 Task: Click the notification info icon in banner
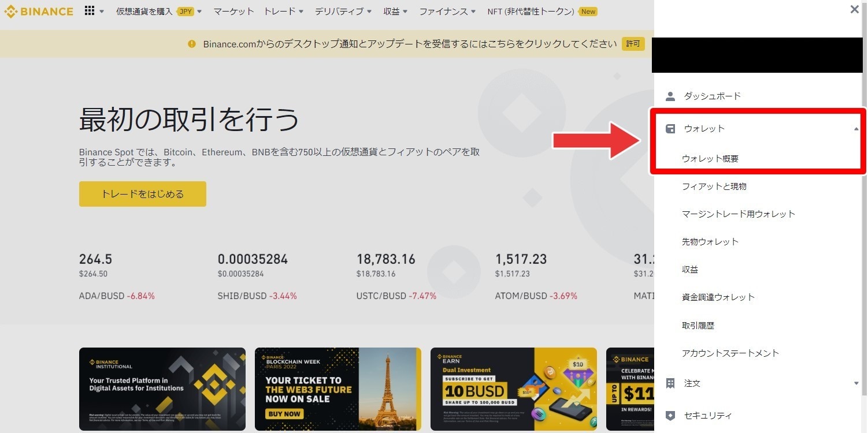click(192, 44)
